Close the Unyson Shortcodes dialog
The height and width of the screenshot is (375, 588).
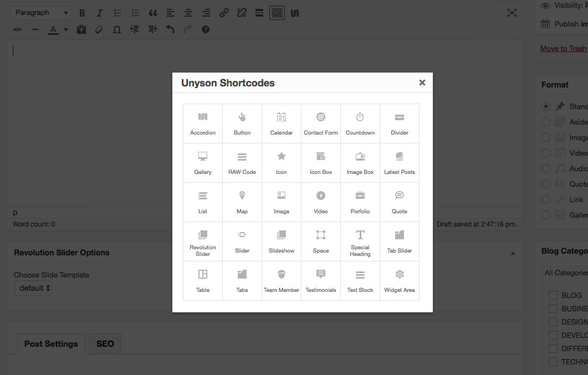[422, 83]
